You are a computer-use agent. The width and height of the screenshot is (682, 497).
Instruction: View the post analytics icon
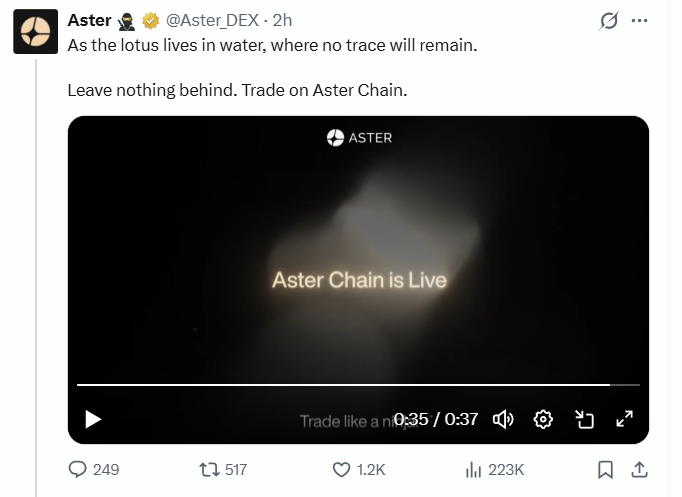pyautogui.click(x=473, y=469)
